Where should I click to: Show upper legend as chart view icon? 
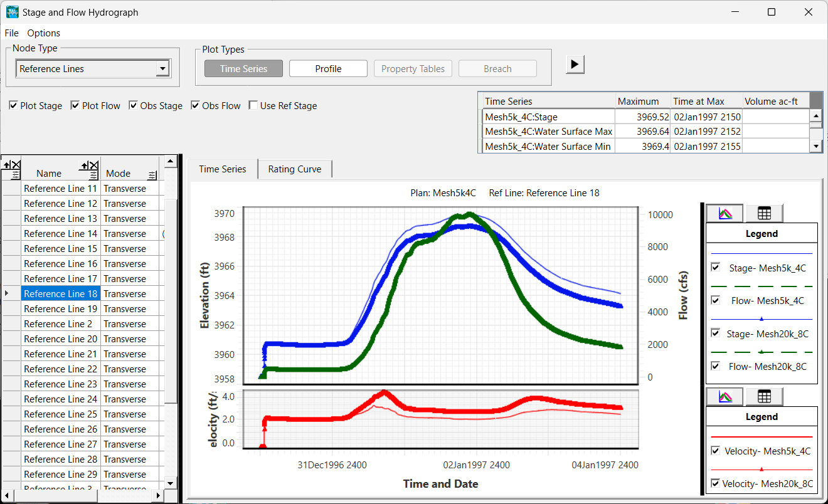point(724,213)
